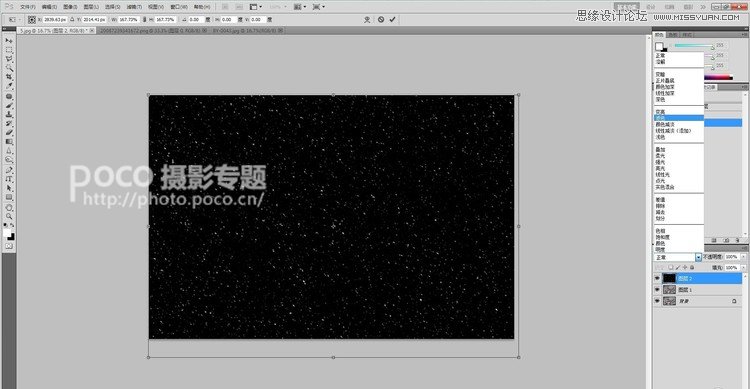
Task: Select the Lasso tool
Action: click(x=9, y=59)
